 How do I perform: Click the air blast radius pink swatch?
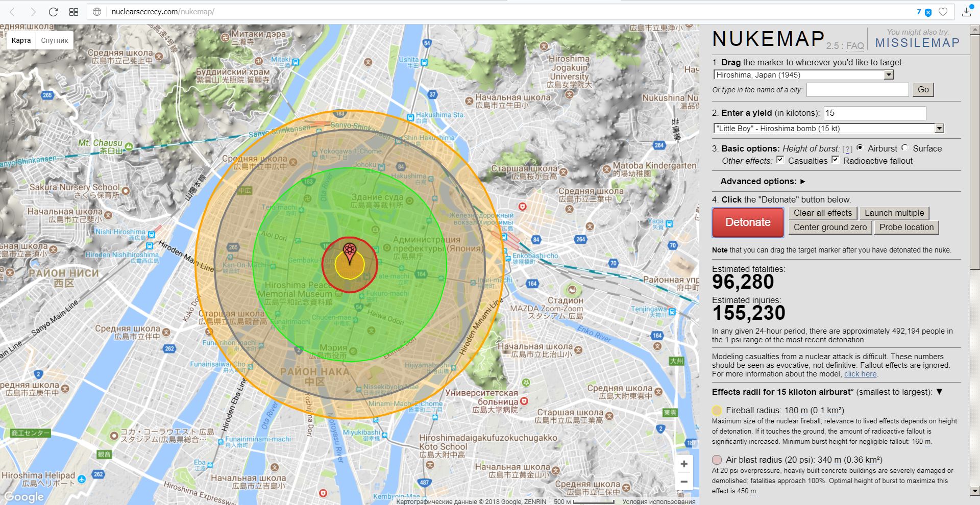point(717,460)
